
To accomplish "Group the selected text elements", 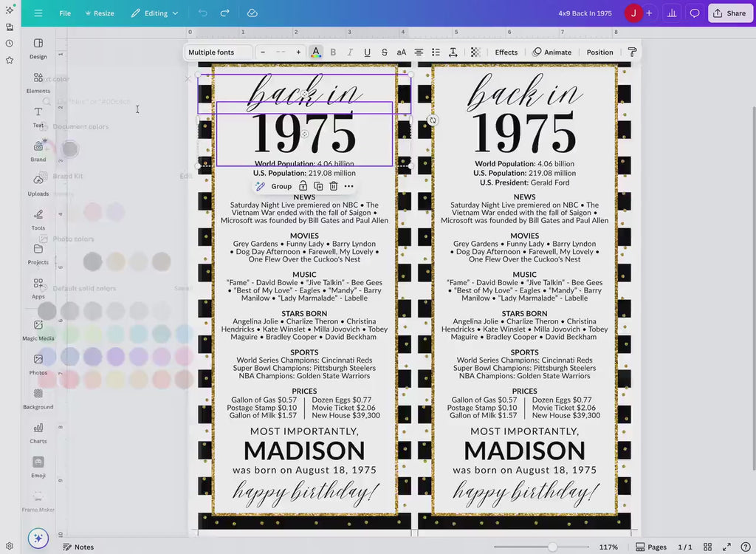I will tap(275, 186).
